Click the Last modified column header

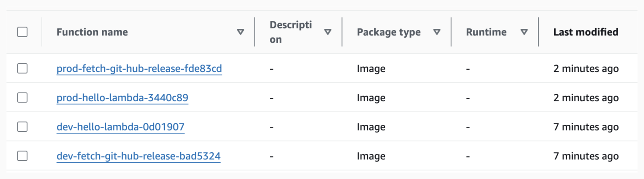tap(585, 32)
